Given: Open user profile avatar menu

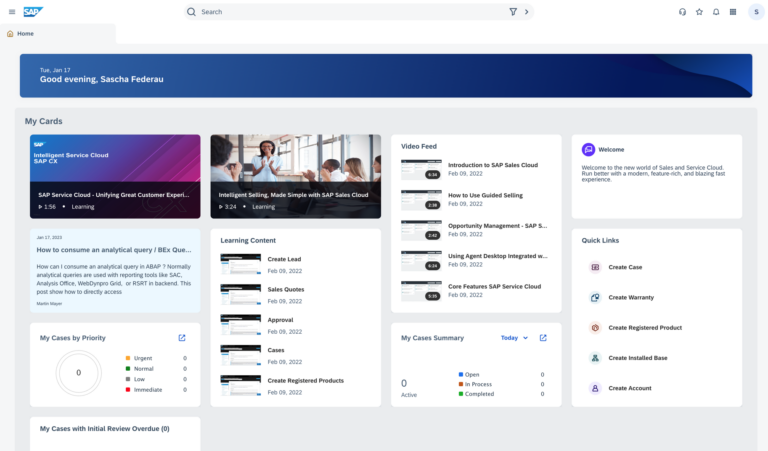Looking at the screenshot, I should pyautogui.click(x=755, y=12).
